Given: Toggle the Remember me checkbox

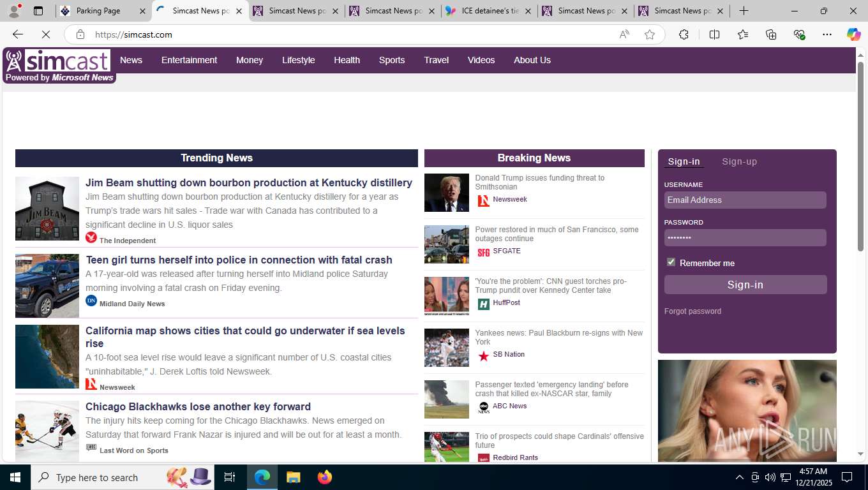Looking at the screenshot, I should [671, 262].
